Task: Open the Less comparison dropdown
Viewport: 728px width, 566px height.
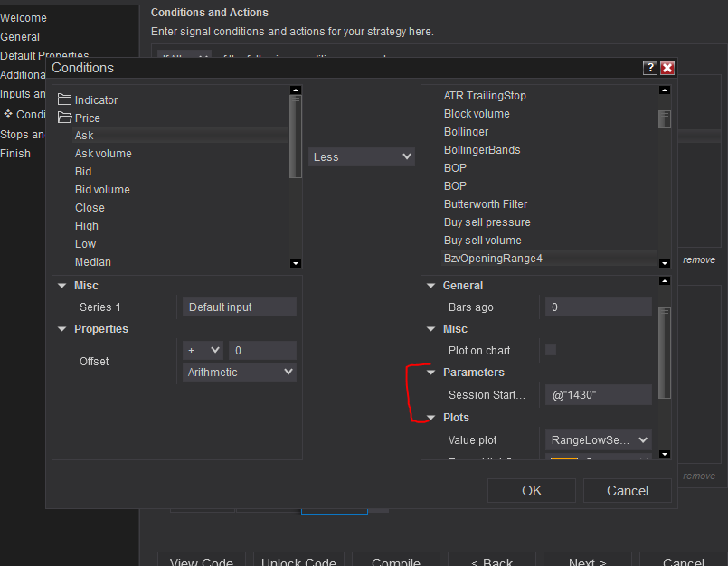Action: (361, 157)
